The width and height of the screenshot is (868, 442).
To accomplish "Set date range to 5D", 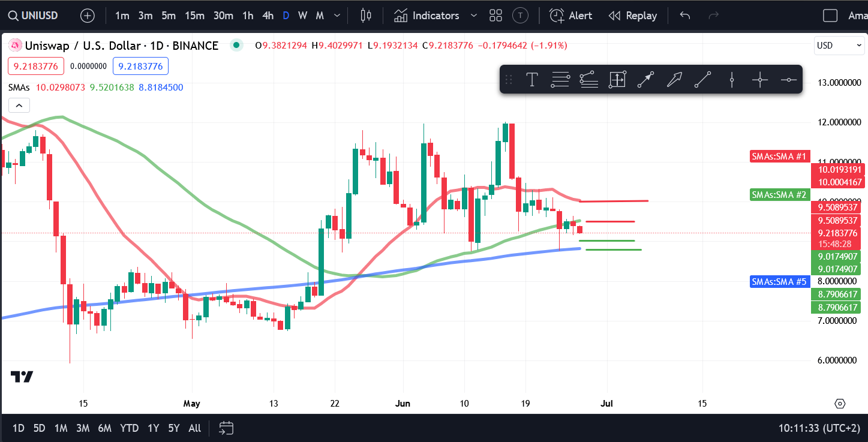I will point(39,428).
